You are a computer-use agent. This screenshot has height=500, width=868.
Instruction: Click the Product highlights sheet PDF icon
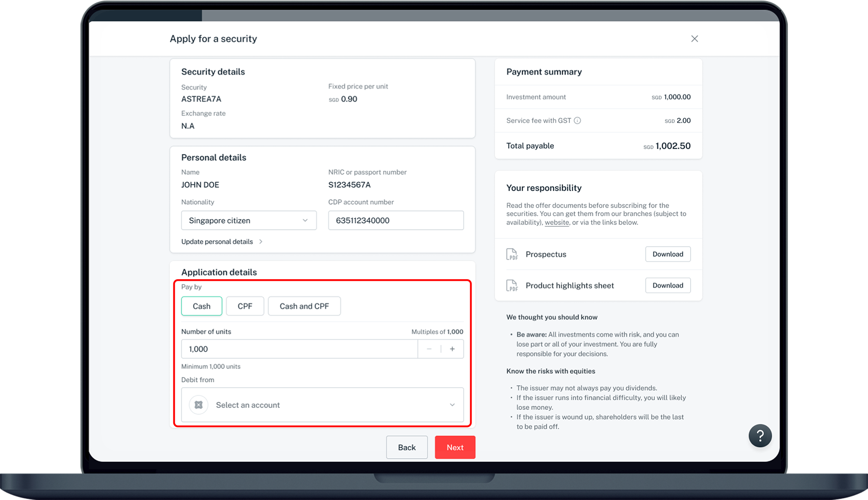point(512,285)
